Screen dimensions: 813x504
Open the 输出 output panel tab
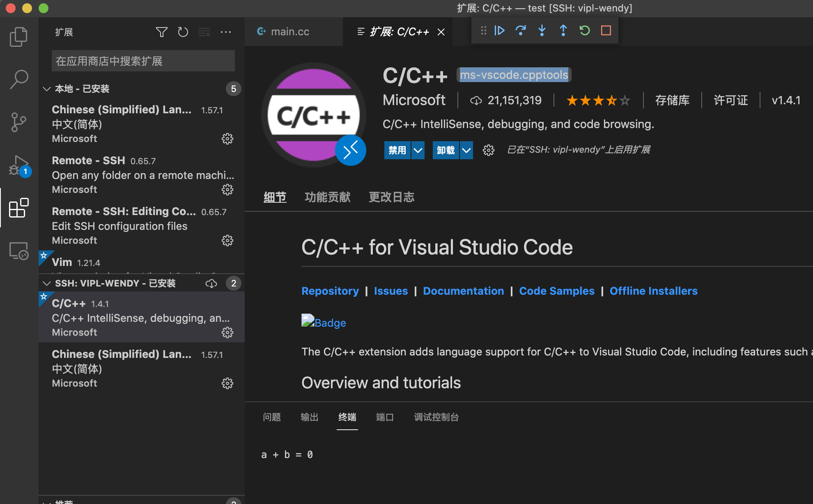(310, 417)
